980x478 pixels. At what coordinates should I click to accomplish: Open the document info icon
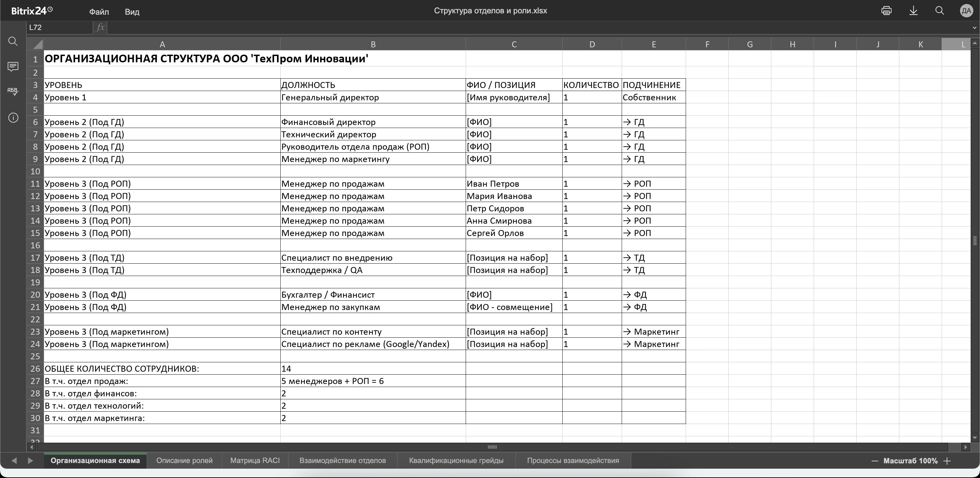coord(13,118)
